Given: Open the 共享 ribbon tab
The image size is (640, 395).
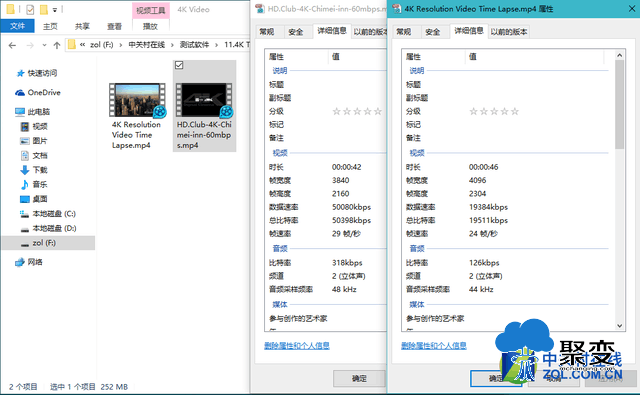Looking at the screenshot, I should (82, 27).
